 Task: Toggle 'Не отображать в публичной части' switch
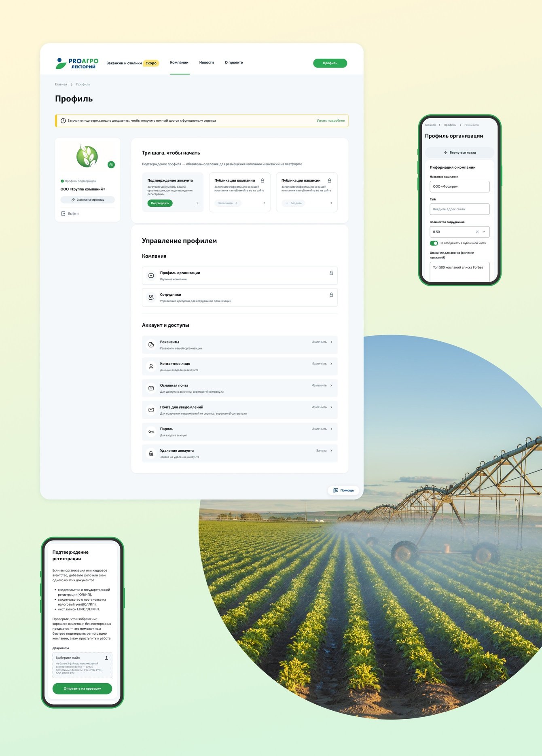[x=434, y=243]
